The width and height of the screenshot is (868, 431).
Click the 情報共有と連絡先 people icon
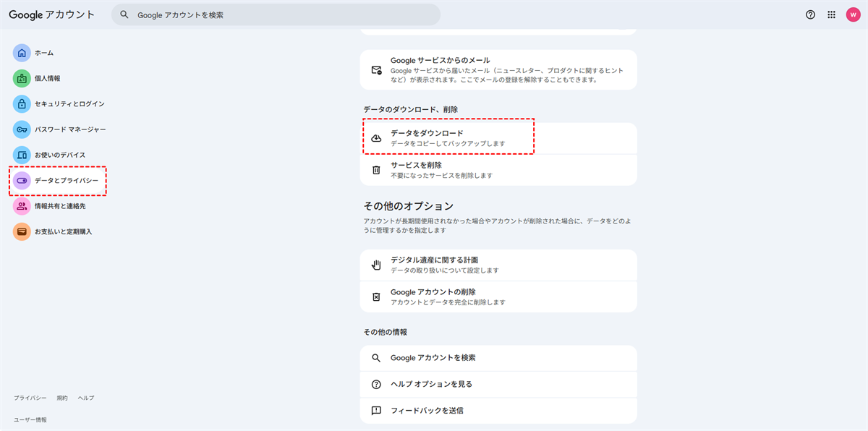22,206
